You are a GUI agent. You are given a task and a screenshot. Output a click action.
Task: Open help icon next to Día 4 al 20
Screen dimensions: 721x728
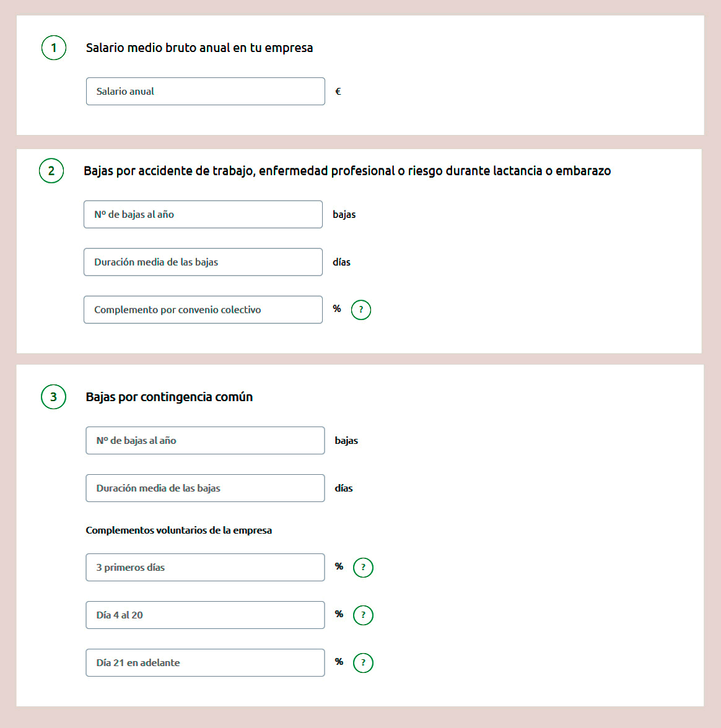click(x=363, y=615)
